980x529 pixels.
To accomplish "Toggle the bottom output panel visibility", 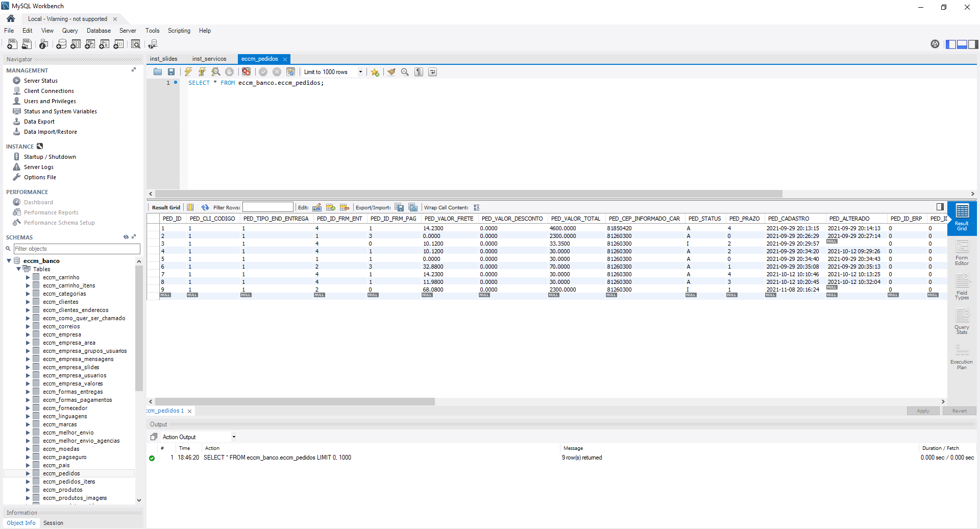I will point(962,44).
